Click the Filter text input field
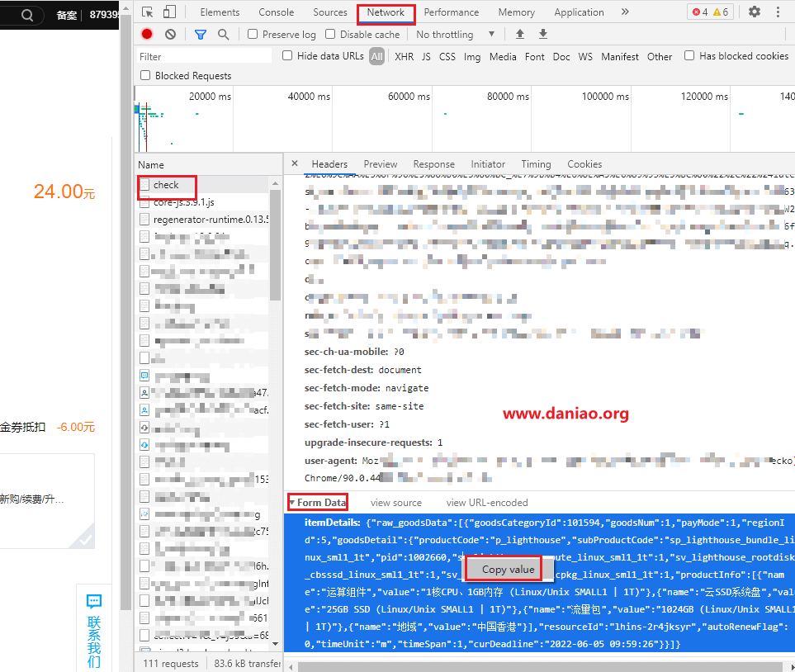This screenshot has width=795, height=672. [x=204, y=57]
